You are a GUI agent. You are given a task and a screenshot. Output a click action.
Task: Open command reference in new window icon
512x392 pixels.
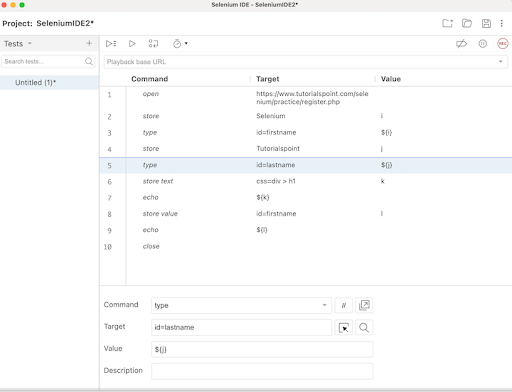point(364,305)
